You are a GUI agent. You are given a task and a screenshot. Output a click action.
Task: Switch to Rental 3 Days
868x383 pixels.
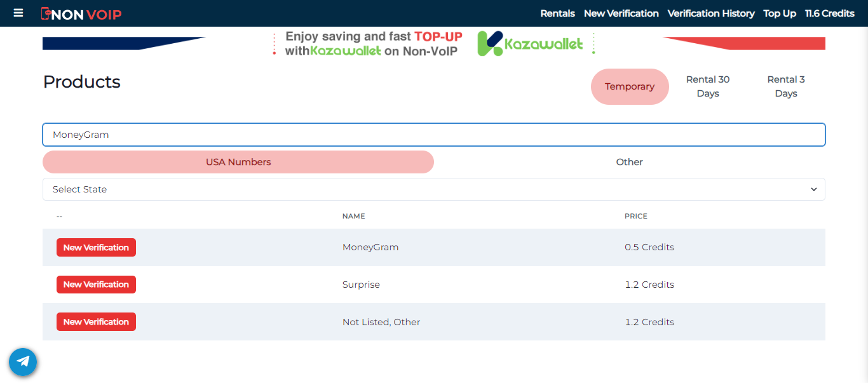click(x=786, y=86)
